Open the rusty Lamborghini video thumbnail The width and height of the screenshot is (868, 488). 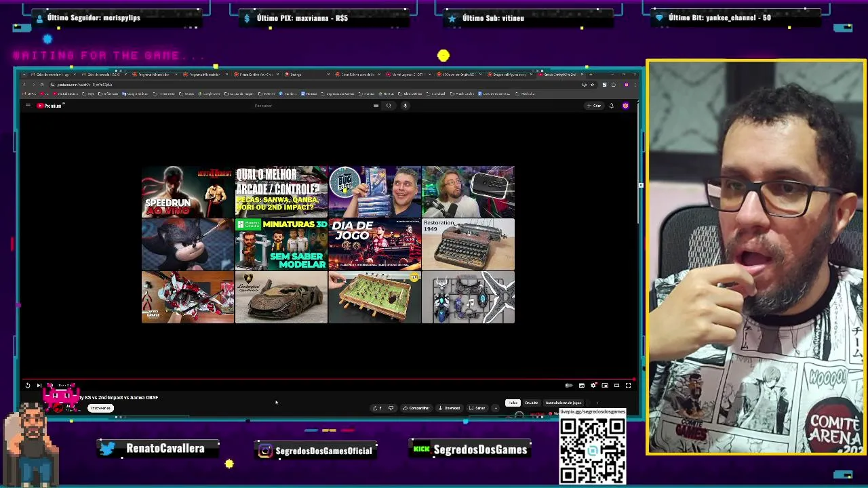(281, 298)
